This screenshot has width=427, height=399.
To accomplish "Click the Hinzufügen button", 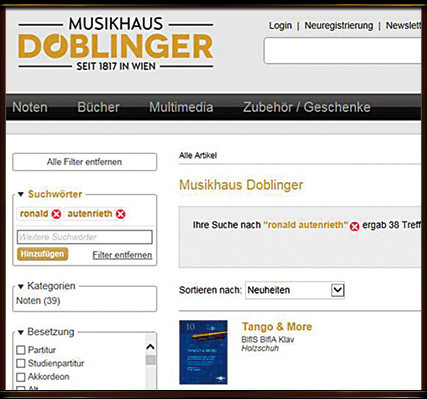I will [42, 254].
